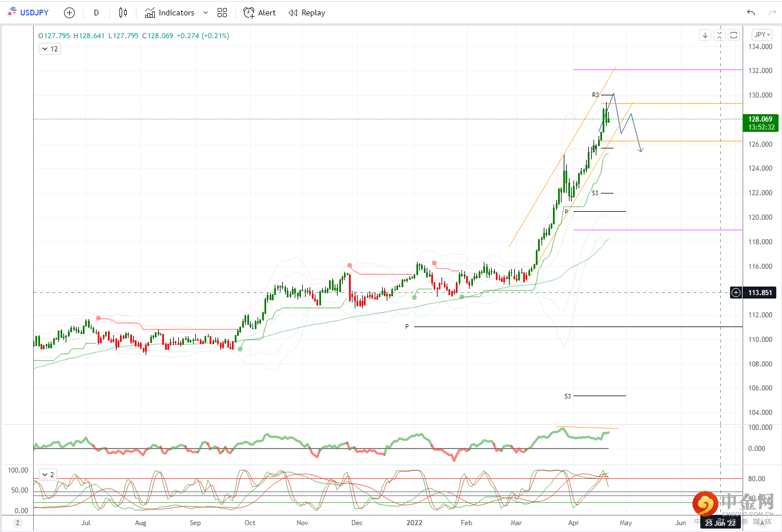Click the high value 128.641
The width and height of the screenshot is (782, 532).
pyautogui.click(x=92, y=35)
